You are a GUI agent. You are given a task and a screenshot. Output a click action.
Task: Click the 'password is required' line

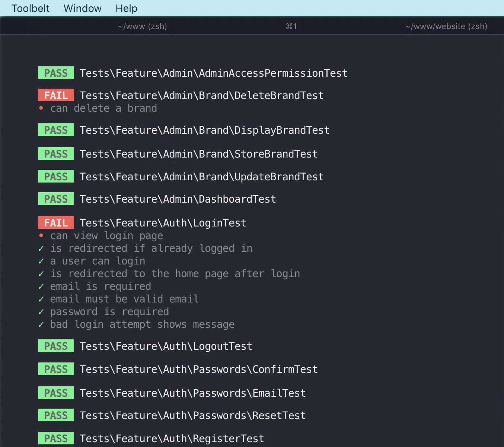(x=109, y=312)
